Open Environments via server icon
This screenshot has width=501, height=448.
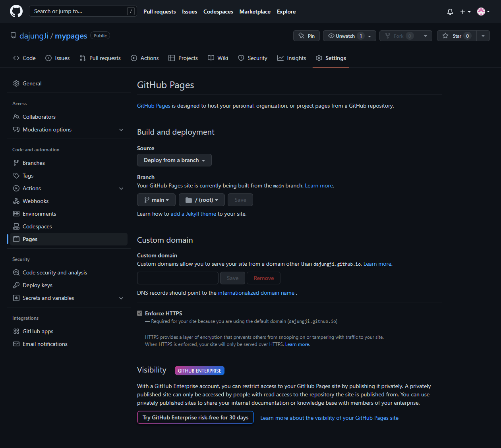click(16, 214)
